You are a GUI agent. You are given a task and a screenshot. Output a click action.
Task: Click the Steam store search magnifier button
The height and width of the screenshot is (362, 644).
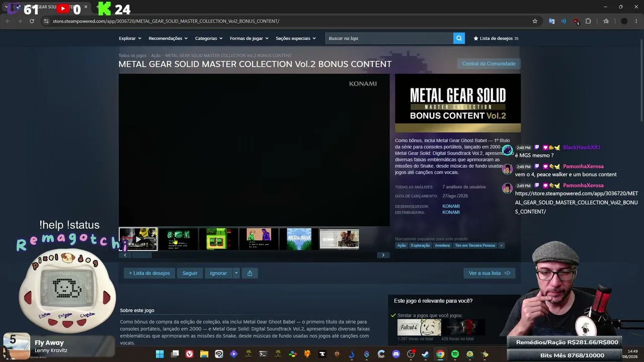click(x=459, y=38)
